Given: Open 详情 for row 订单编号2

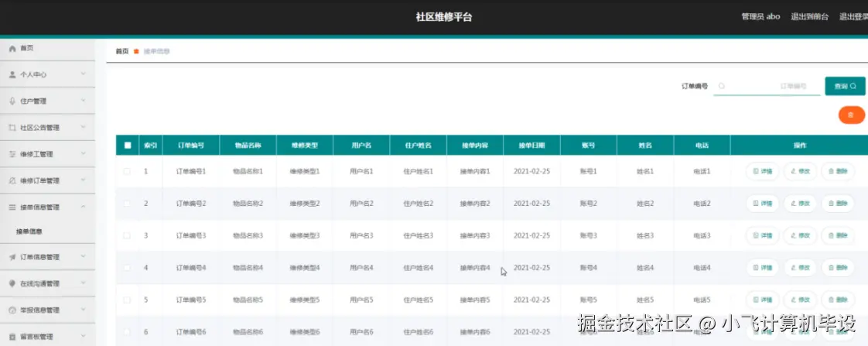Looking at the screenshot, I should 762,204.
